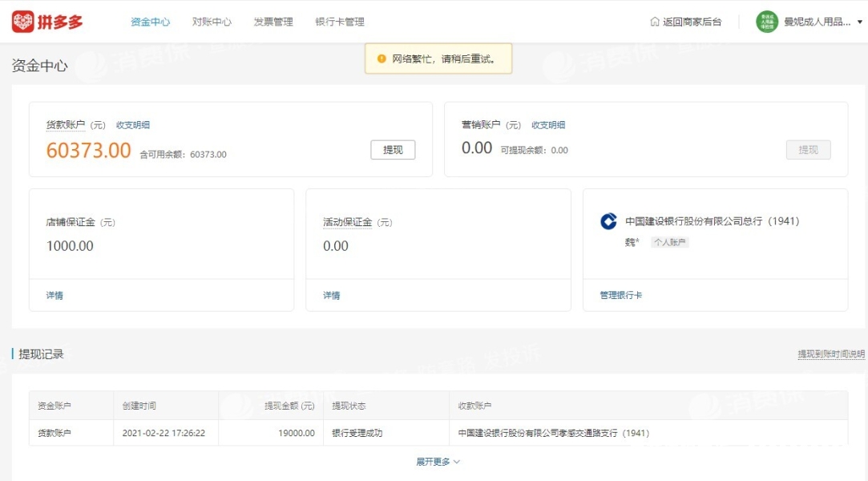Click the Pinduoduo logo icon
The height and width of the screenshot is (481, 868).
[x=23, y=22]
